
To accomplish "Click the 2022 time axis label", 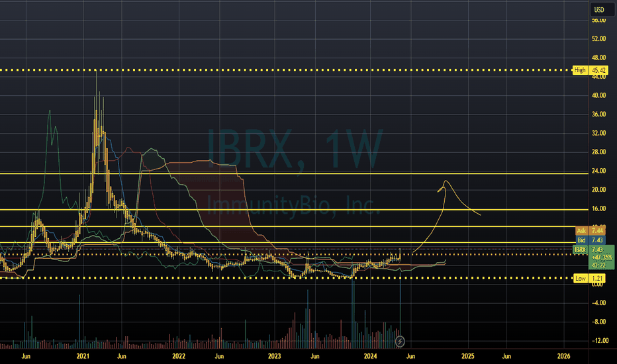I will tap(179, 356).
